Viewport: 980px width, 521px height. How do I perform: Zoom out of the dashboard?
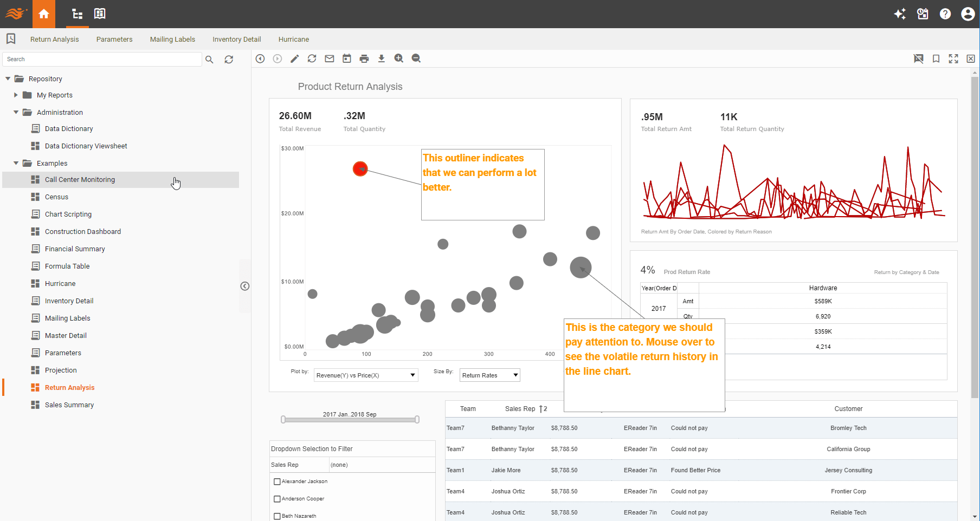[416, 58]
